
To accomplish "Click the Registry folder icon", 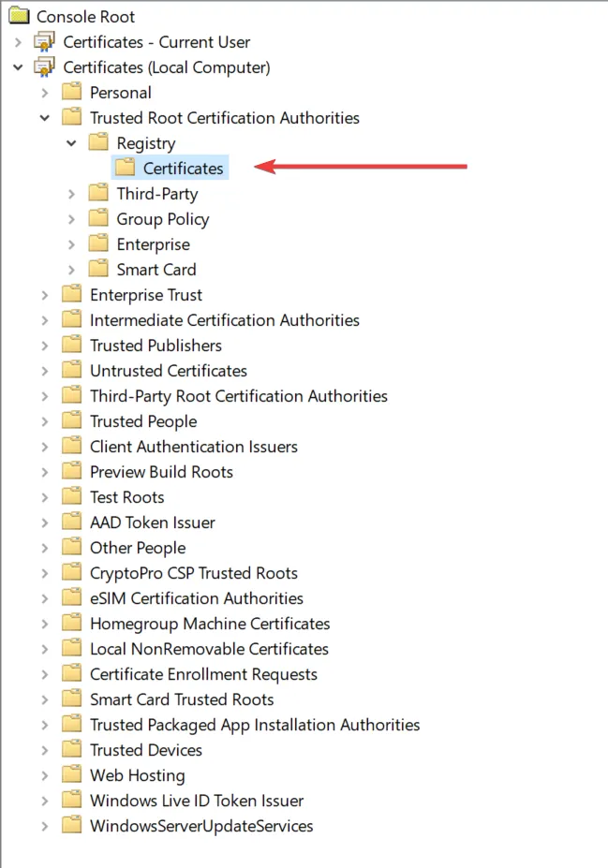I will (x=98, y=142).
